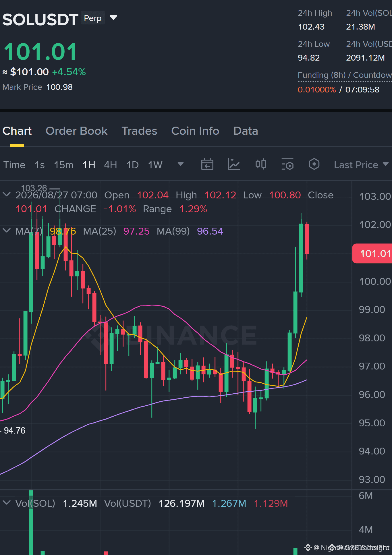This screenshot has width=392, height=555.
Task: Select the Data tab
Action: point(246,131)
